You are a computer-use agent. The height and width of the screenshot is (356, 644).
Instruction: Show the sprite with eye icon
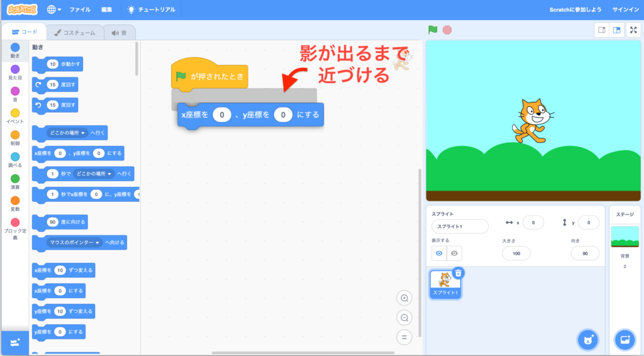(x=439, y=253)
